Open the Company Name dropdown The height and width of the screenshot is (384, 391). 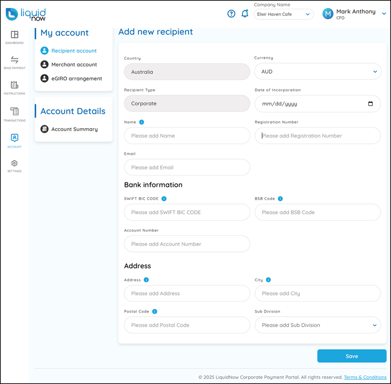(284, 14)
